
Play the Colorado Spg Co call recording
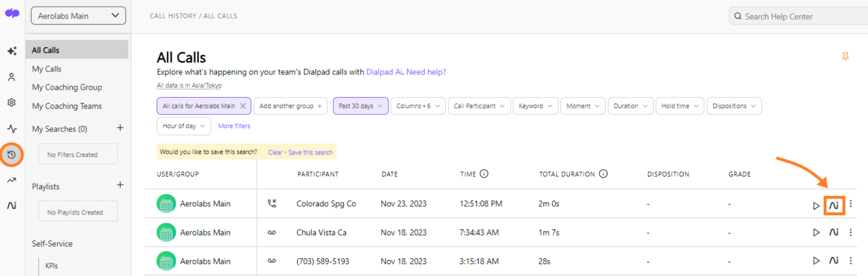click(x=816, y=206)
